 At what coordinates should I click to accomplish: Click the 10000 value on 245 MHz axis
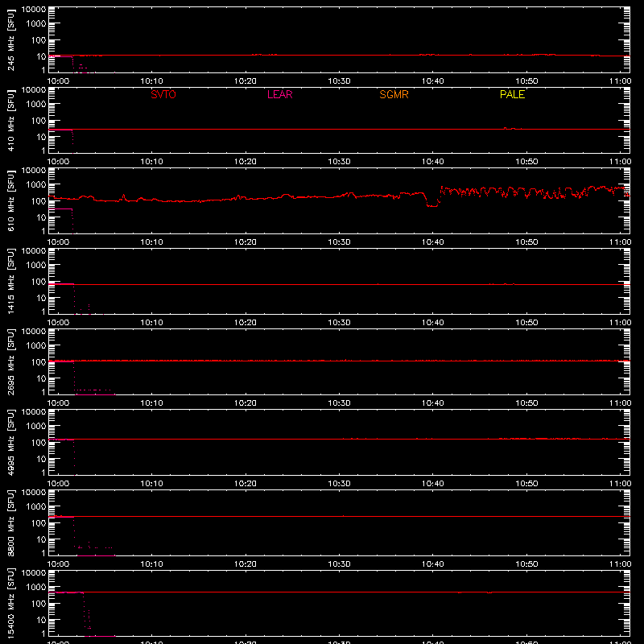click(34, 10)
